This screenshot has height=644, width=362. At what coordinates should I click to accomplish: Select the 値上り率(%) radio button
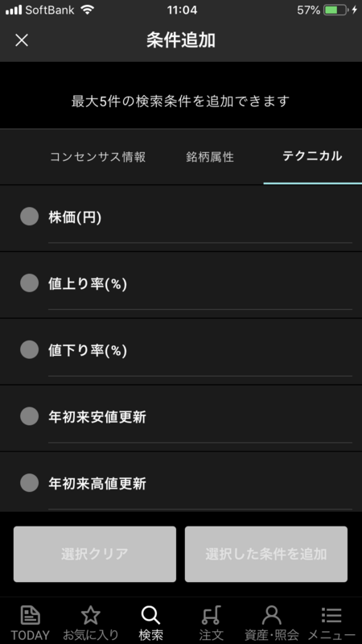coord(30,283)
